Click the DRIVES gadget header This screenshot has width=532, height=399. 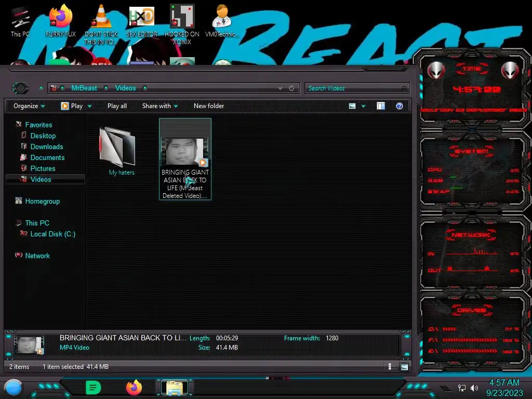click(x=472, y=310)
